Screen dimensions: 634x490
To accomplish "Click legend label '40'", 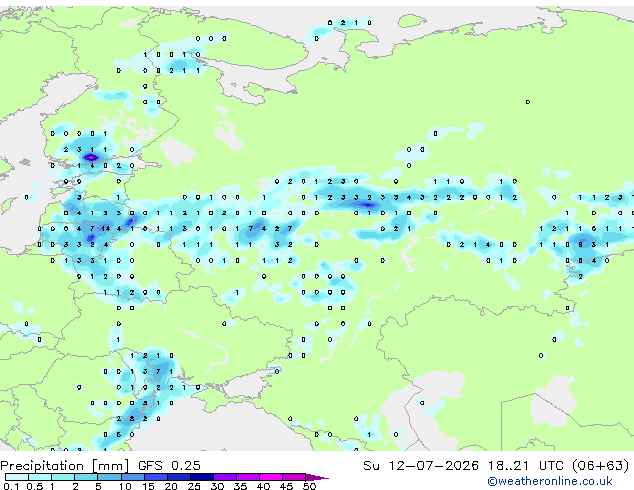I will pos(263,486).
